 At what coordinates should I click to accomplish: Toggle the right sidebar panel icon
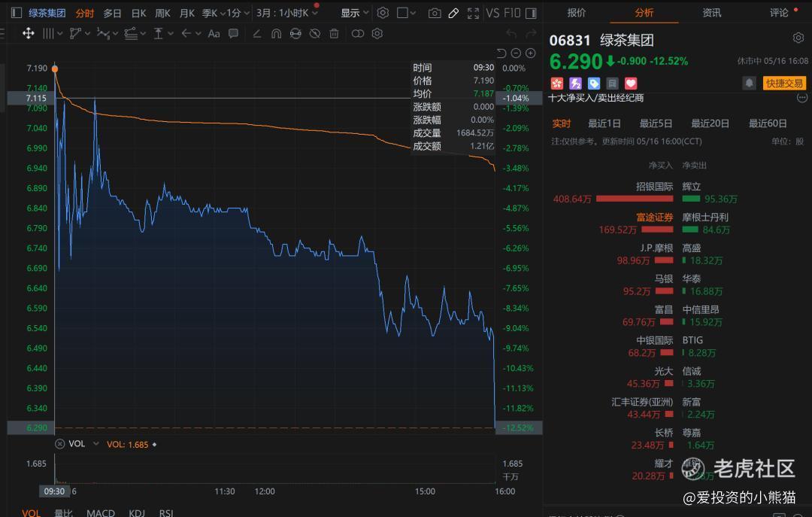click(531, 13)
